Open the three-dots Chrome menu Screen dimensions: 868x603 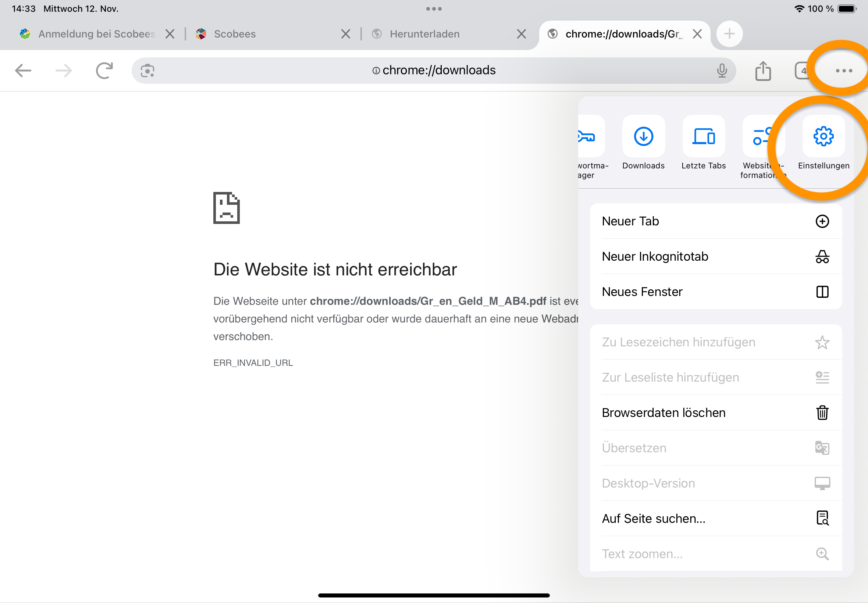[x=843, y=71]
